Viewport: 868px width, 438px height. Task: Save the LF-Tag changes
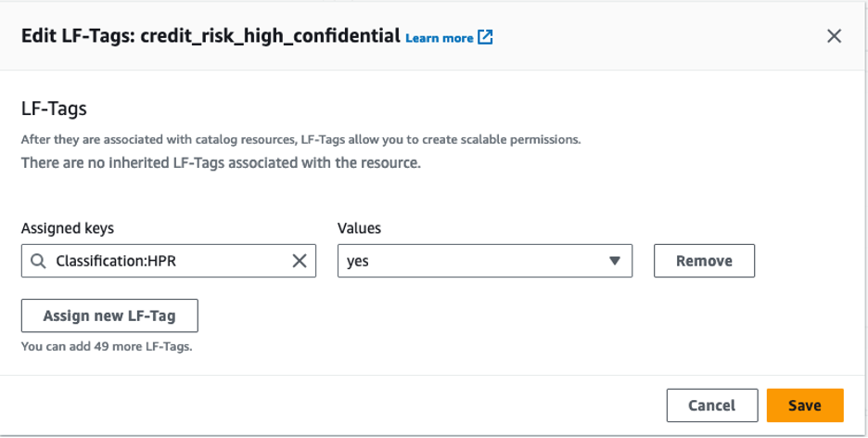804,406
